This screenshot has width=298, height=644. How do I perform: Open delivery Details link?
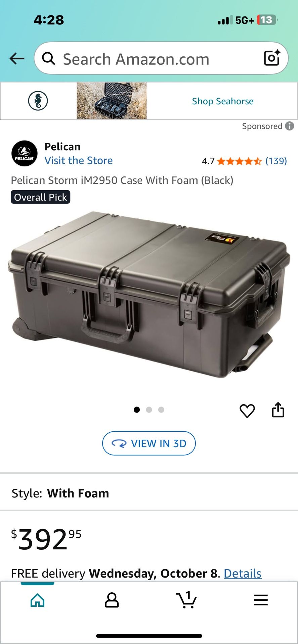point(243,573)
